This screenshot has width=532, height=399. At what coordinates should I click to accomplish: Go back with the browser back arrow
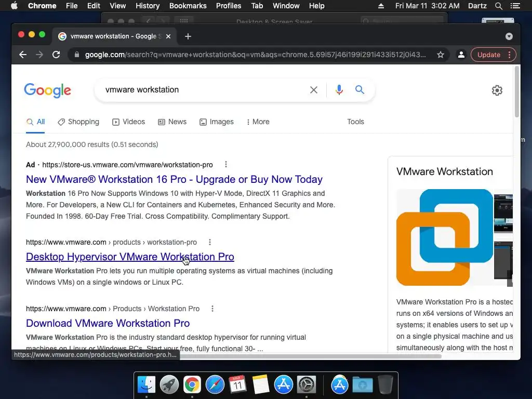pos(23,55)
